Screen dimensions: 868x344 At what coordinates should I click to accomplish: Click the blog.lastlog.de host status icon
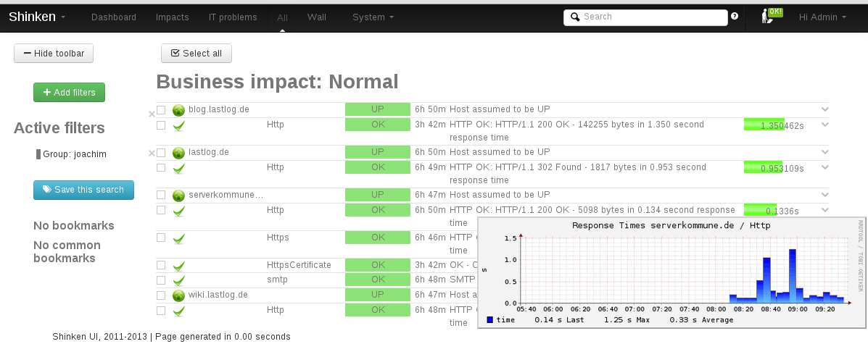pos(178,110)
